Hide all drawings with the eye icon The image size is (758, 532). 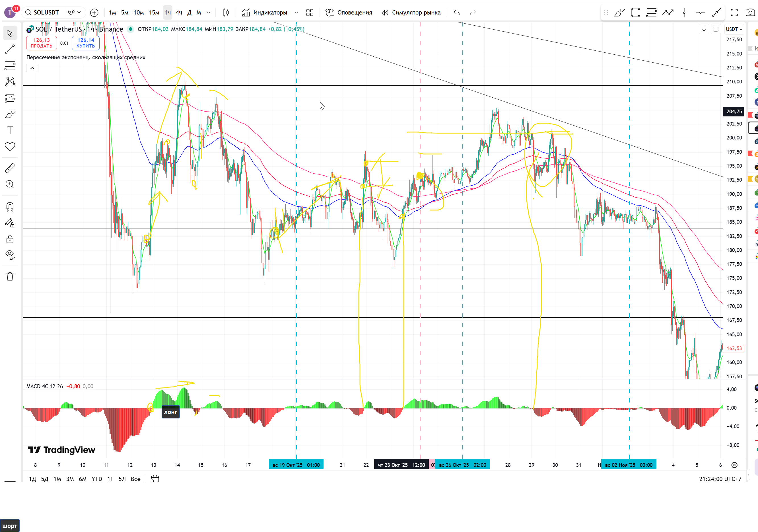[10, 254]
